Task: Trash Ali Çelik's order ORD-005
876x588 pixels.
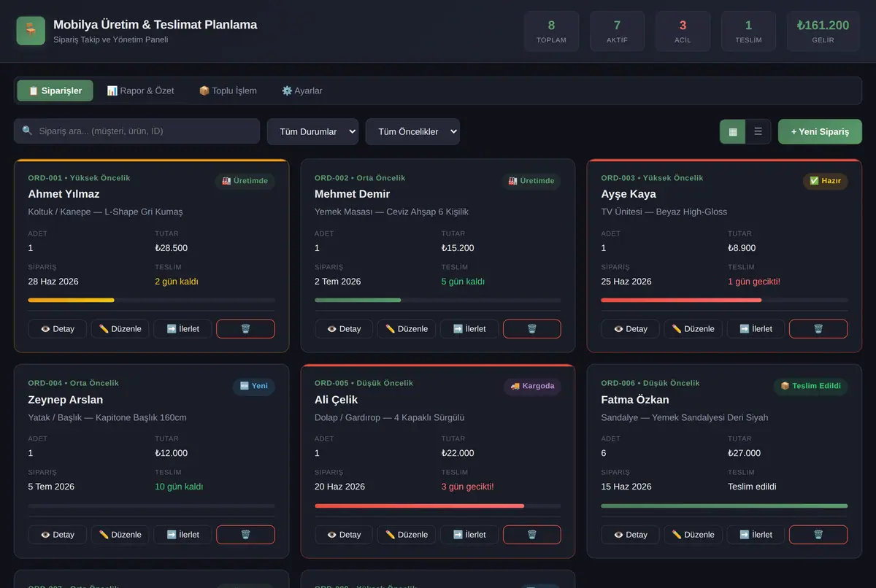Action: (x=532, y=535)
